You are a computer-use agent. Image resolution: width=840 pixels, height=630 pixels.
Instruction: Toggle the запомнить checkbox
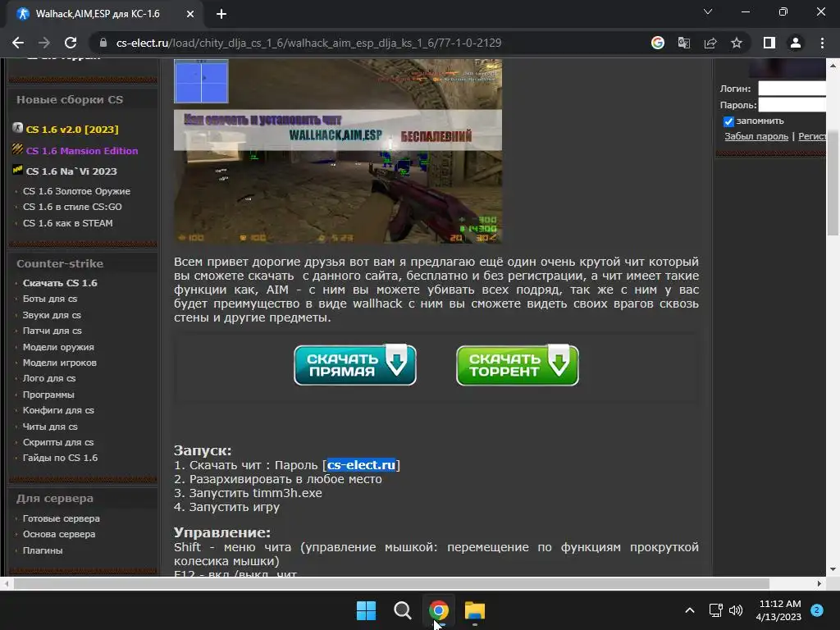728,121
